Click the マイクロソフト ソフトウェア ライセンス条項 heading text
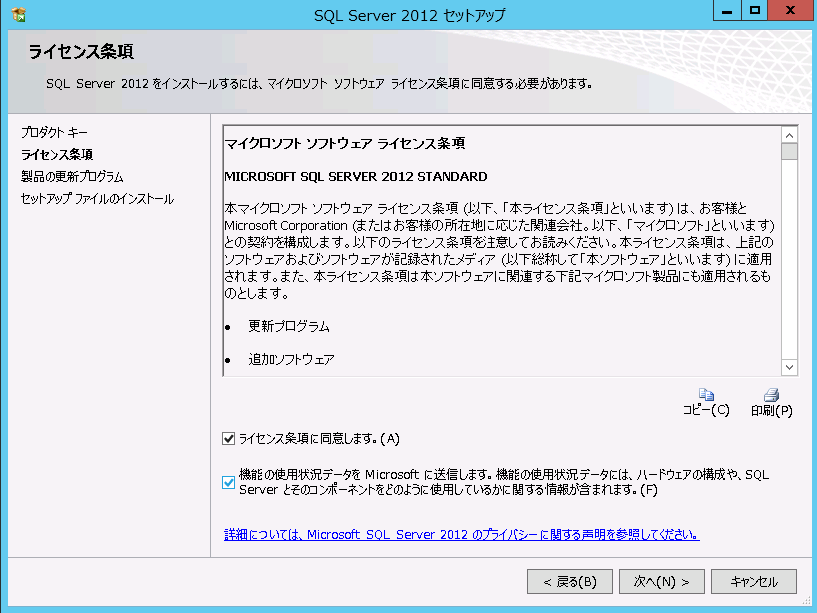 [344, 143]
